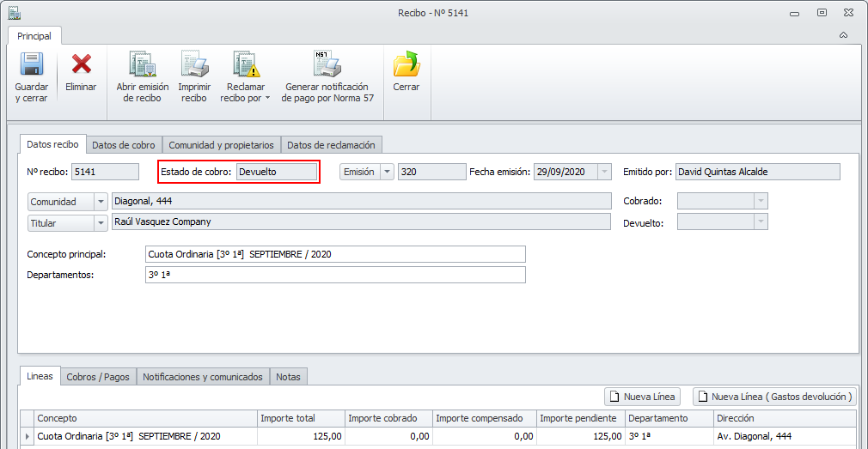Click the Concepto principal text field
868x449 pixels.
pos(334,254)
